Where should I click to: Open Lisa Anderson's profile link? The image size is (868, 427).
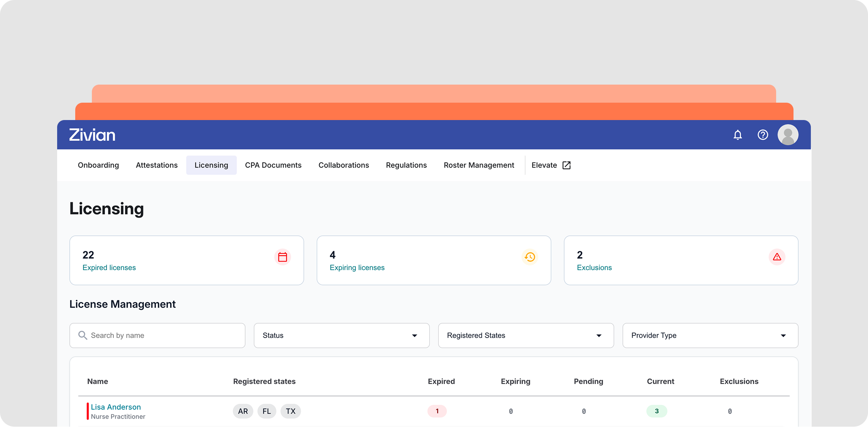click(x=116, y=407)
